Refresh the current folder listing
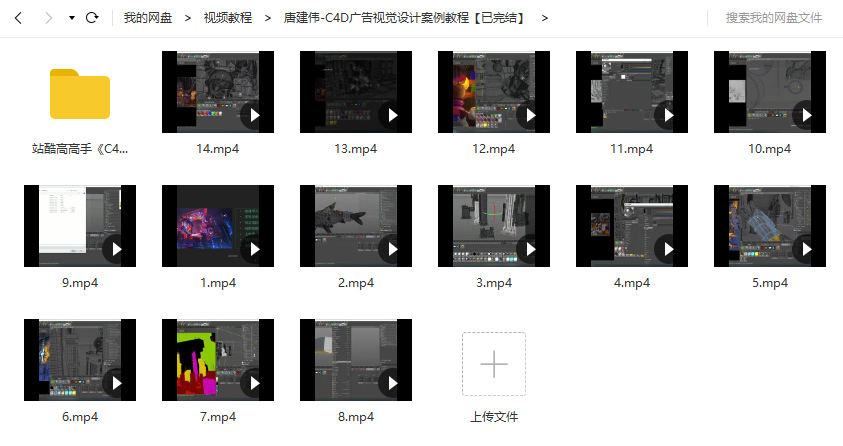The image size is (843, 446). tap(92, 18)
